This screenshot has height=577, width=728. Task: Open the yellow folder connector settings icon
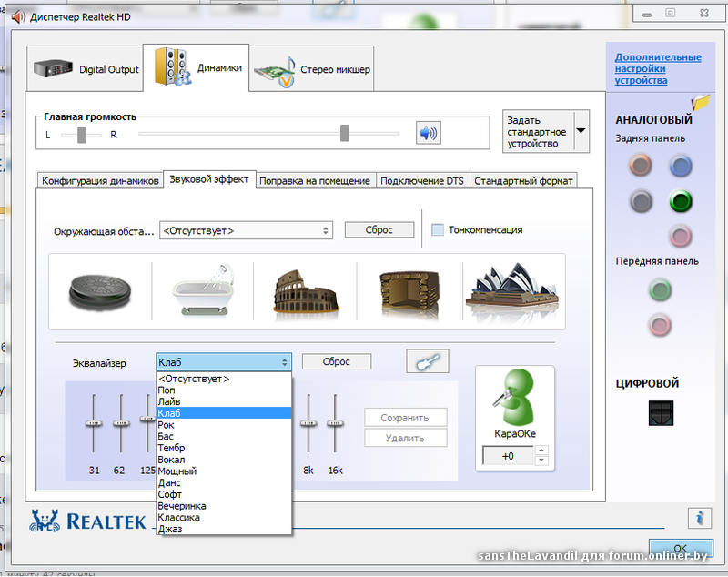coord(700,102)
